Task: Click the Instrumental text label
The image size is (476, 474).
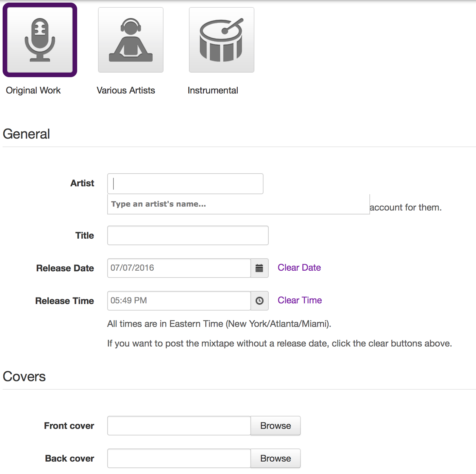Action: tap(213, 91)
